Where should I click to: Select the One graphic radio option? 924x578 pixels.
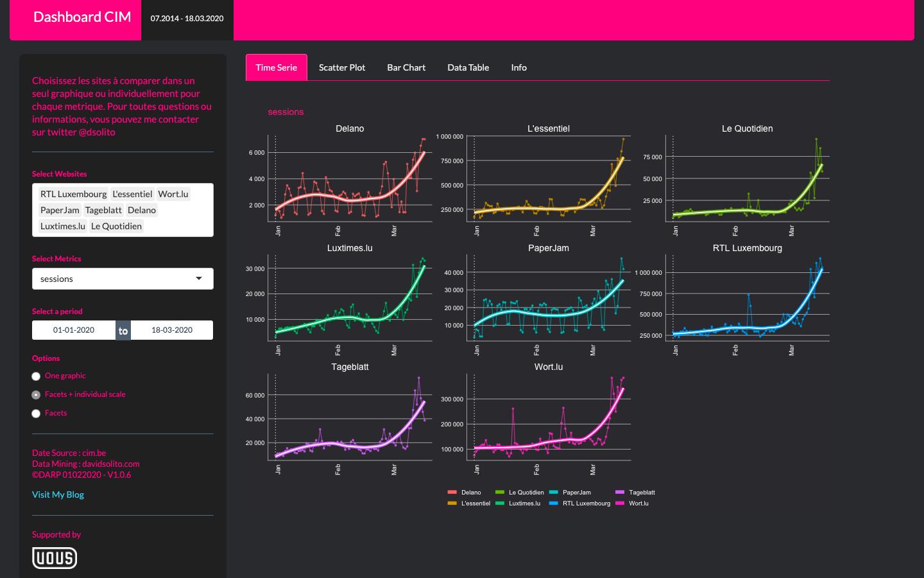coord(37,376)
